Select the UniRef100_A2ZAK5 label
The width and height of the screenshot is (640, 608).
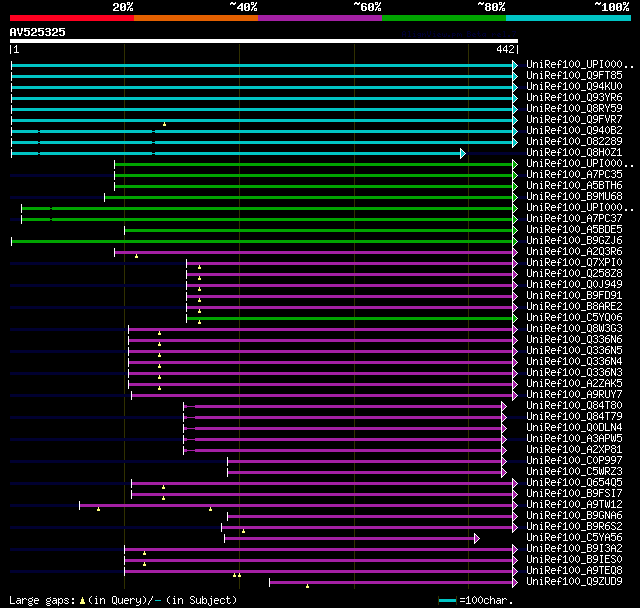coord(574,384)
